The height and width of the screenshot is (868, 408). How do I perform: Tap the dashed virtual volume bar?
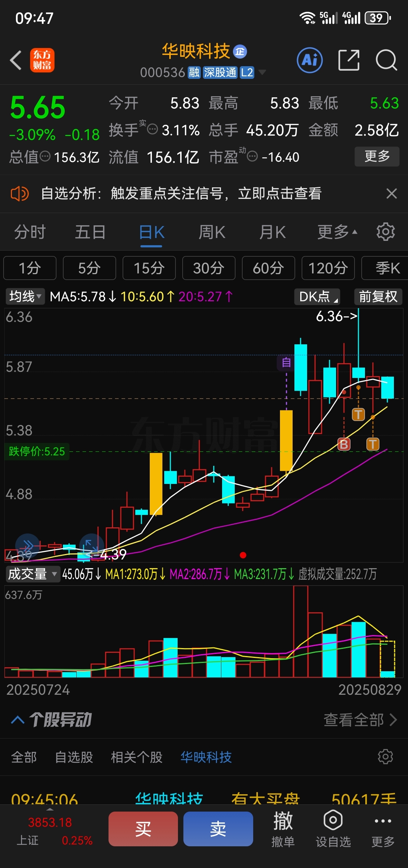click(x=387, y=659)
